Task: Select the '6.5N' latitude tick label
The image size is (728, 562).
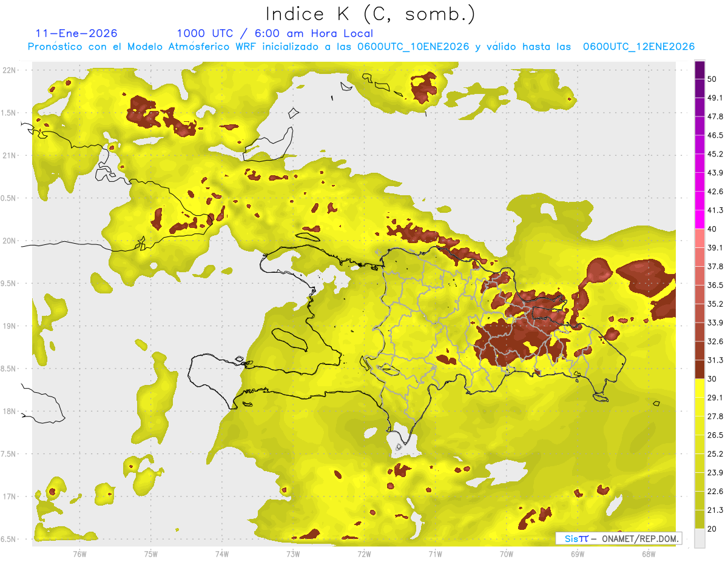Action: (8, 539)
